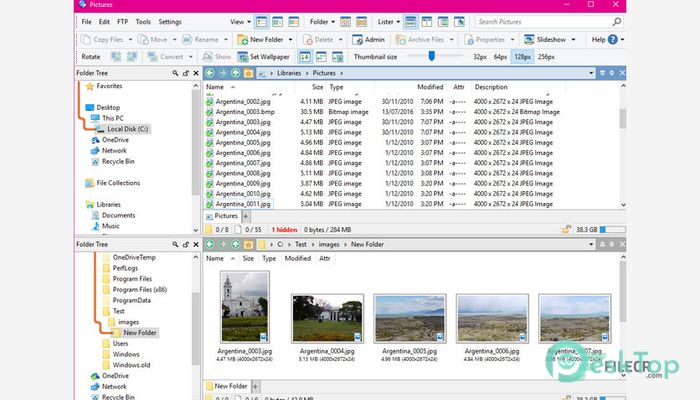Click the top Folder Tree search icon

coord(175,73)
